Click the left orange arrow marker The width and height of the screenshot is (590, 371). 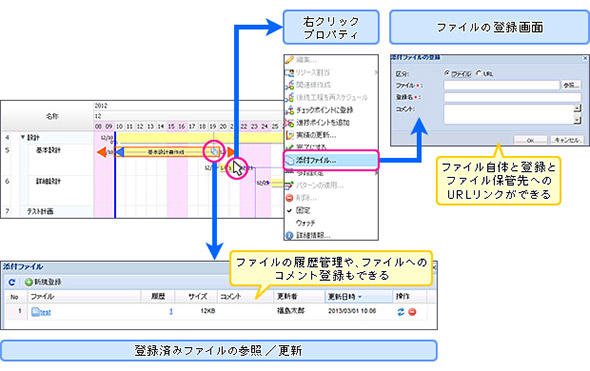pos(102,152)
